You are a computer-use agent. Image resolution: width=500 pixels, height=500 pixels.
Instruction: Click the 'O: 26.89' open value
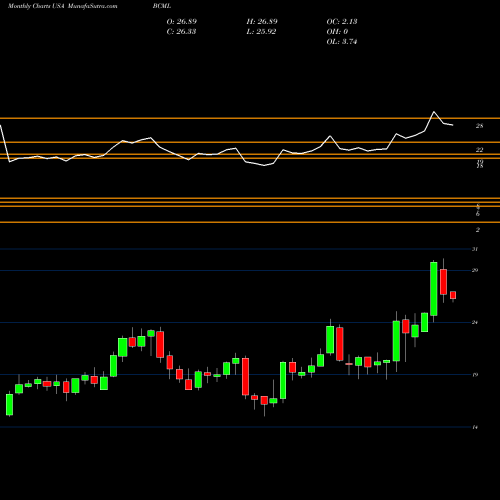point(182,22)
